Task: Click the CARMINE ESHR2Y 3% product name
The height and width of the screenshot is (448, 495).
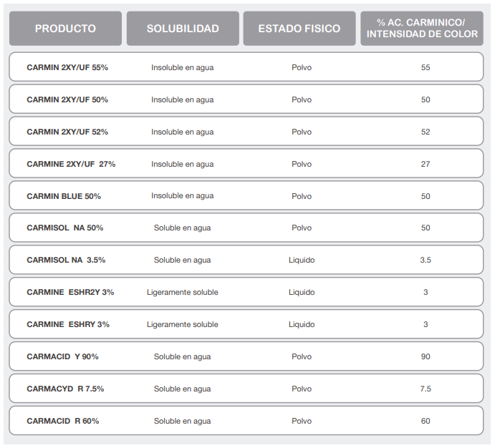Action: pyautogui.click(x=70, y=292)
